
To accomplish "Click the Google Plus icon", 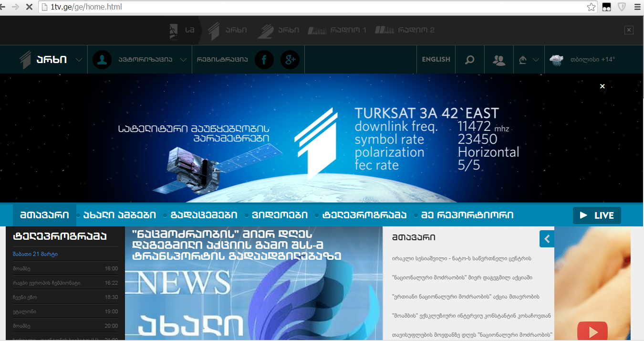I will 290,60.
